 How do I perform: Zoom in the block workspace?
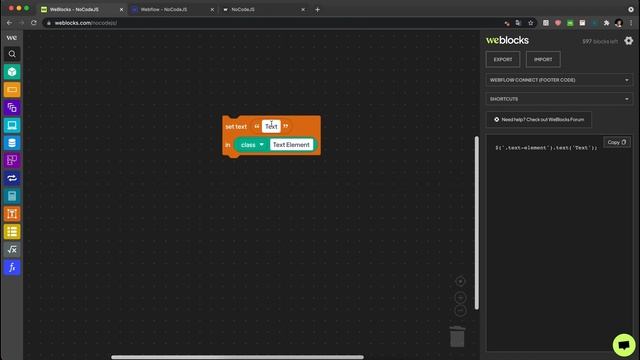tap(460, 298)
